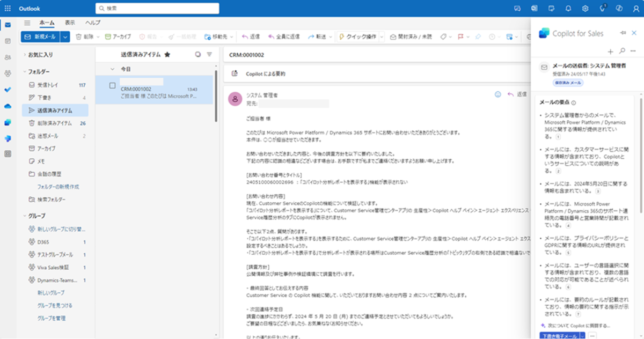Collapse the 今日 group in message list
The image size is (644, 339).
click(x=112, y=69)
